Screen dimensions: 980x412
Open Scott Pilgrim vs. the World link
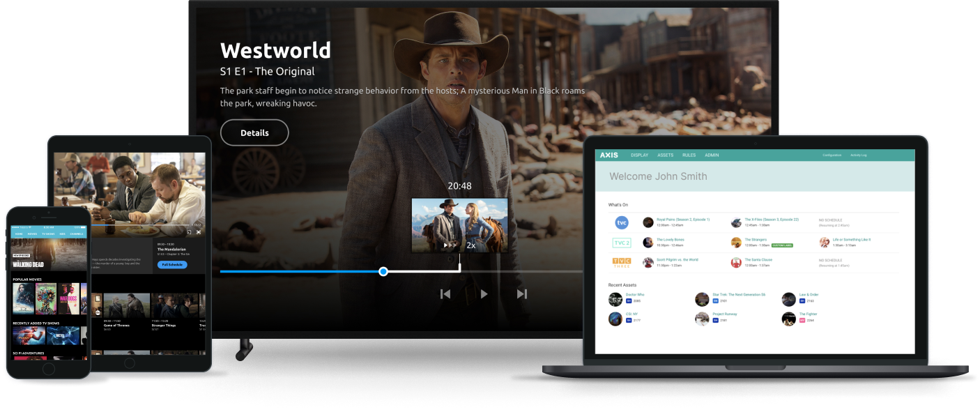tap(677, 259)
